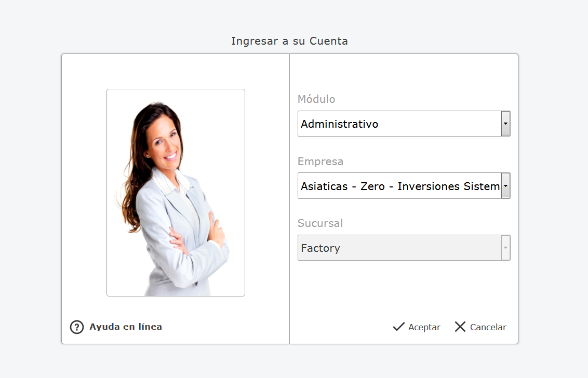Open the Ayuda en línea link
Screen dimensions: 588x378
pyautogui.click(x=126, y=327)
